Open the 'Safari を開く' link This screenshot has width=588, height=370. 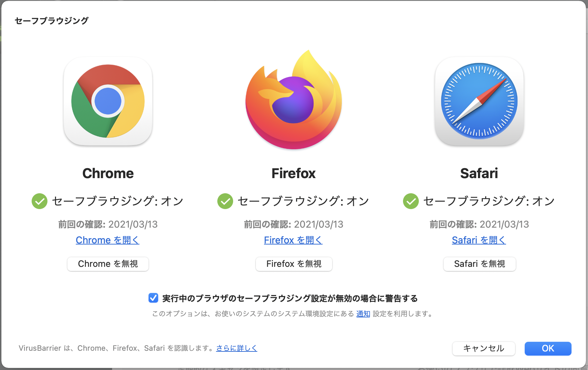(479, 240)
